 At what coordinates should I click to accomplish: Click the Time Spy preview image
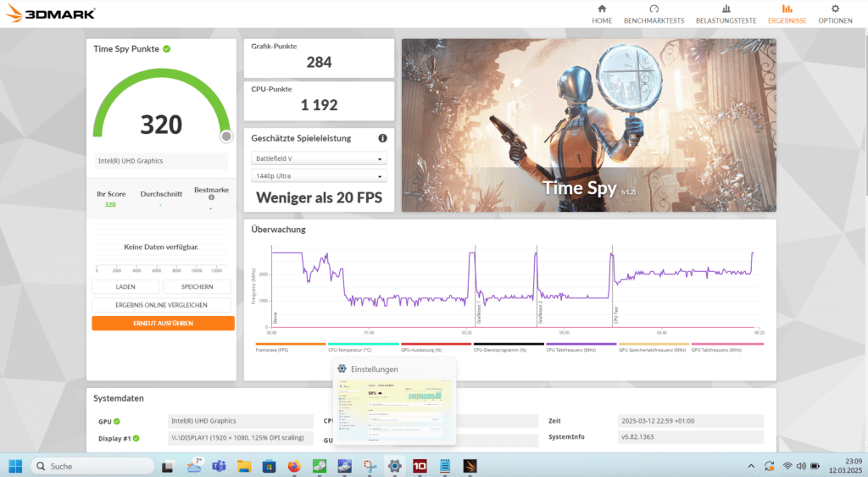click(x=588, y=125)
